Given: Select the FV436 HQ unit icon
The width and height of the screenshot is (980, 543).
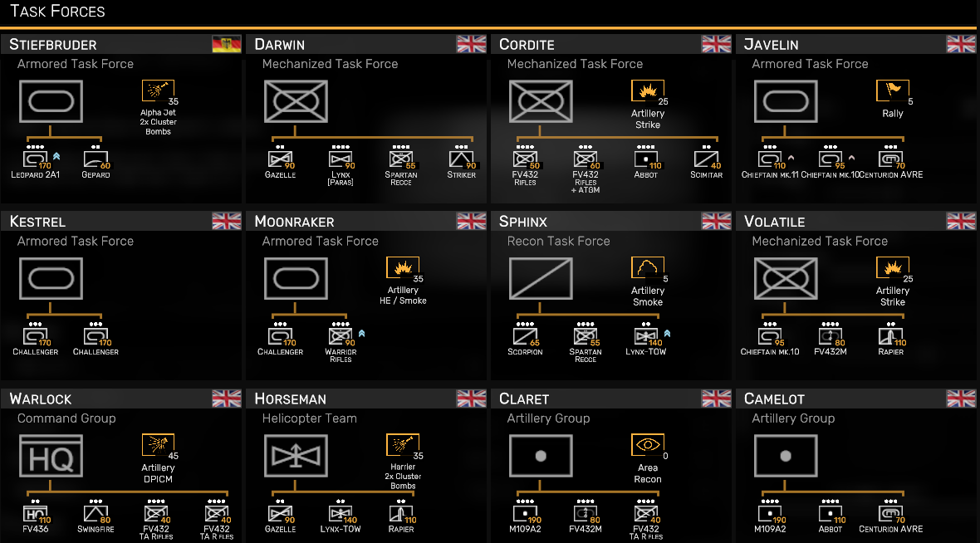Looking at the screenshot, I should 35,514.
